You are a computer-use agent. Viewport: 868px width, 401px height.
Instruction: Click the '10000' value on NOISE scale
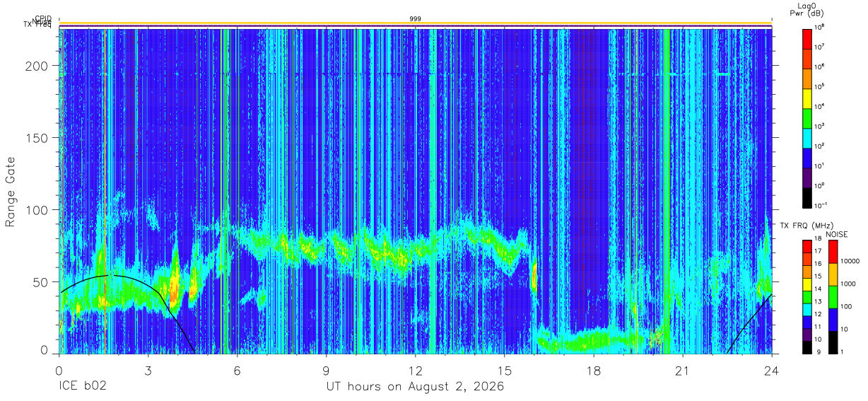848,261
